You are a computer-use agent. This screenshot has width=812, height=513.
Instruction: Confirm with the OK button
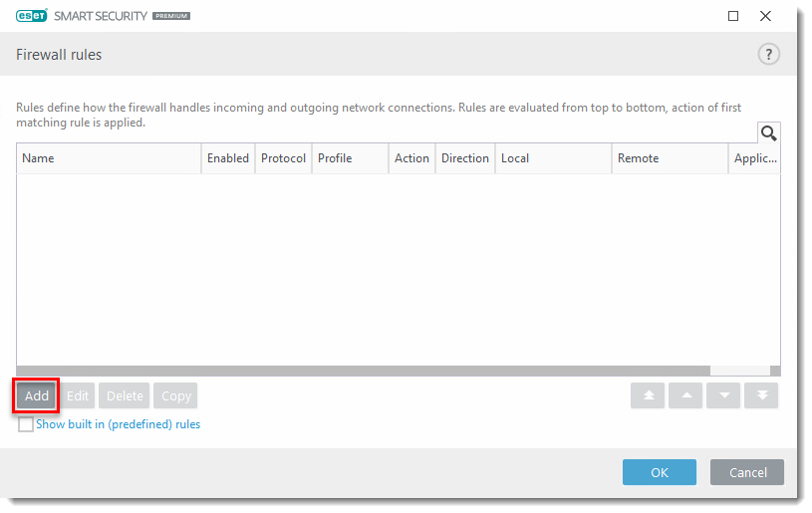coord(660,472)
